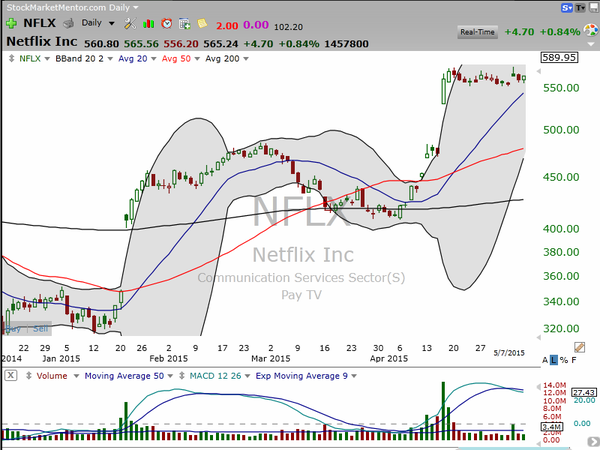The height and width of the screenshot is (450, 600).
Task: Click the Avg 200 indicator label
Action: coord(222,59)
